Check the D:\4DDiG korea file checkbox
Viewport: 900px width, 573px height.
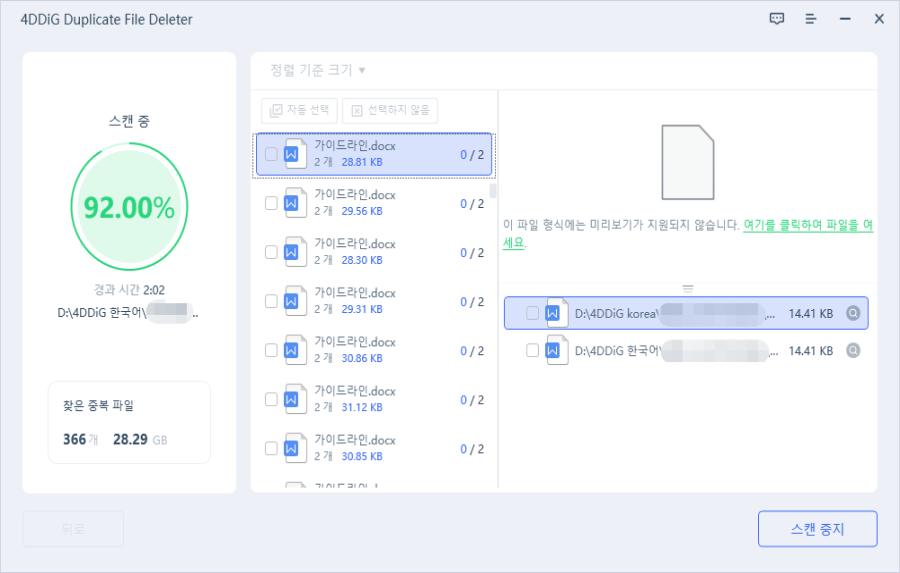click(532, 313)
